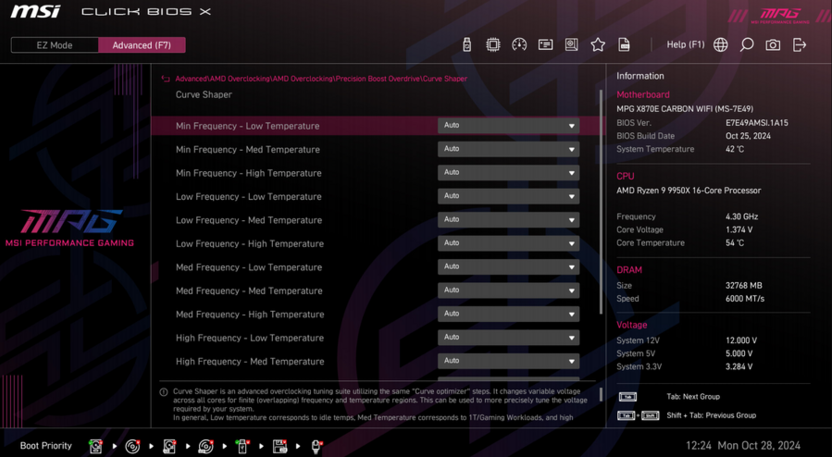The width and height of the screenshot is (832, 457).
Task: Click the 4.30 GHz frequency value
Action: pyautogui.click(x=742, y=217)
